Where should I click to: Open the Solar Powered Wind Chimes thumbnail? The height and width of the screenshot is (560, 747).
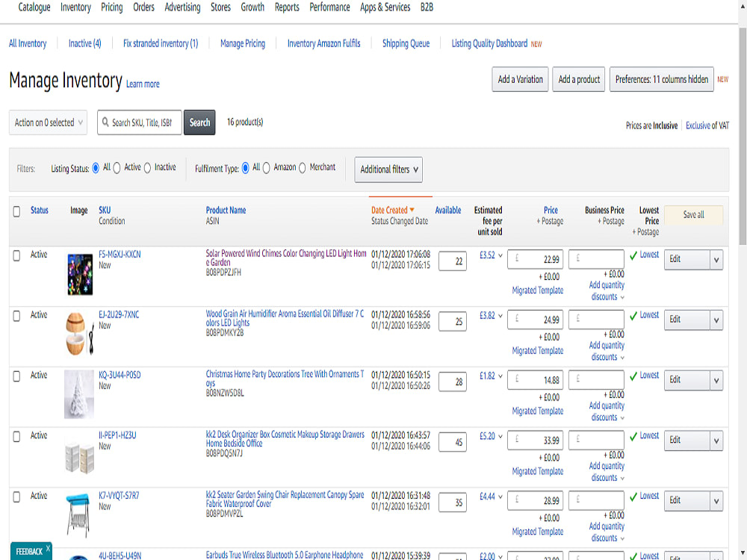[x=80, y=274]
